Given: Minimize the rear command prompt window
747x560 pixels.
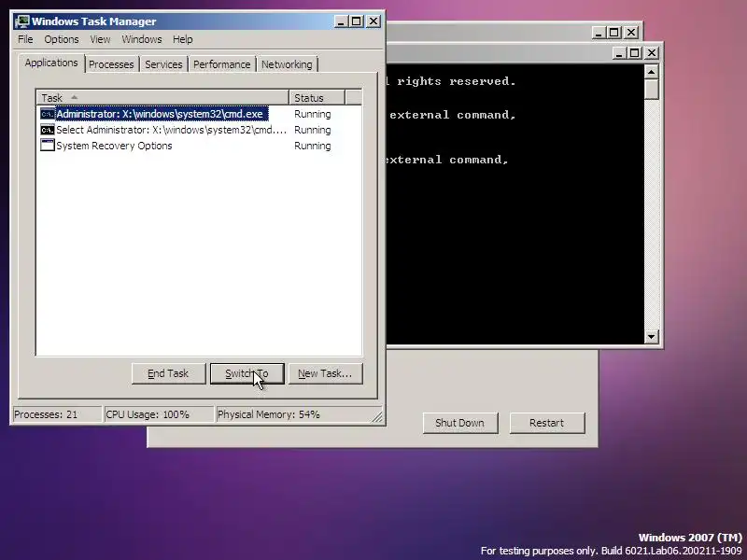Looking at the screenshot, I should click(599, 33).
